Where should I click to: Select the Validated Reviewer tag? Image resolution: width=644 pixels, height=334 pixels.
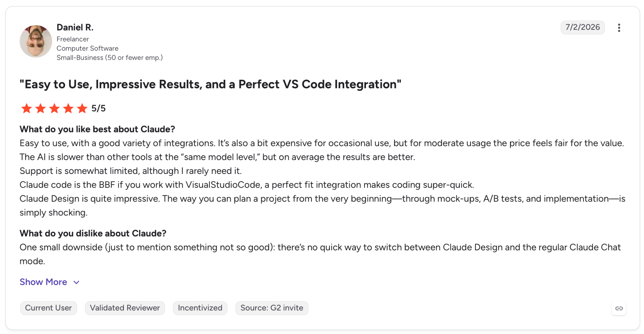click(125, 308)
